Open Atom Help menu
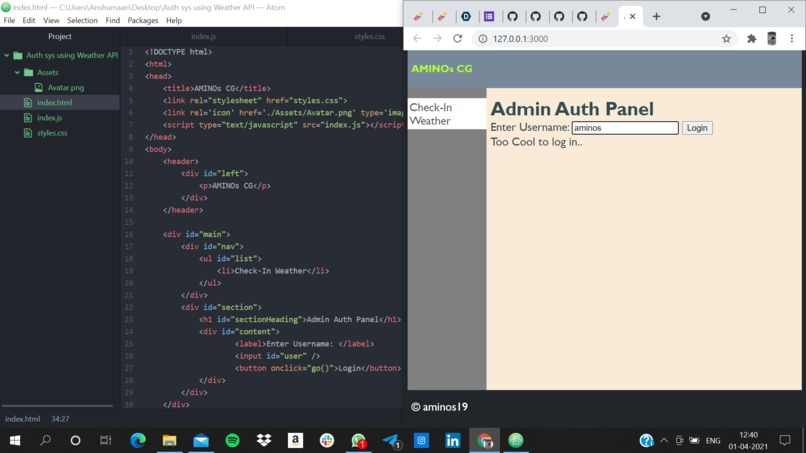 click(x=174, y=21)
